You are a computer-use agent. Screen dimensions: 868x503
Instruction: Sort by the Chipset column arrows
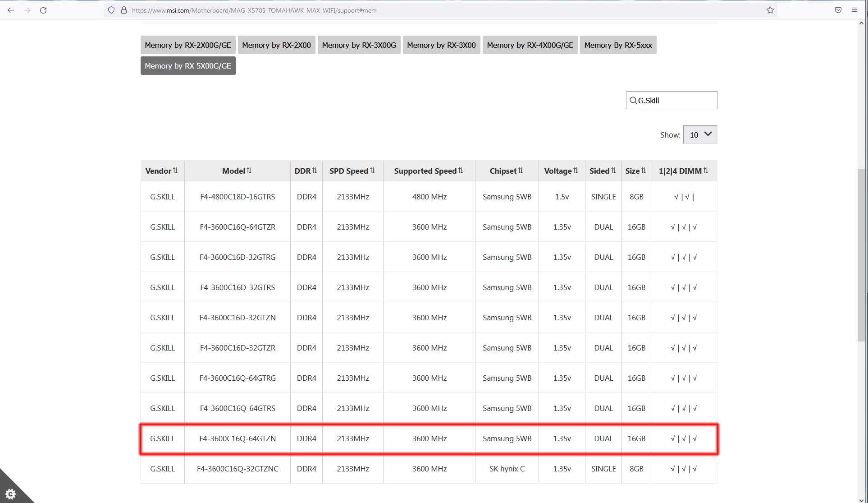521,171
